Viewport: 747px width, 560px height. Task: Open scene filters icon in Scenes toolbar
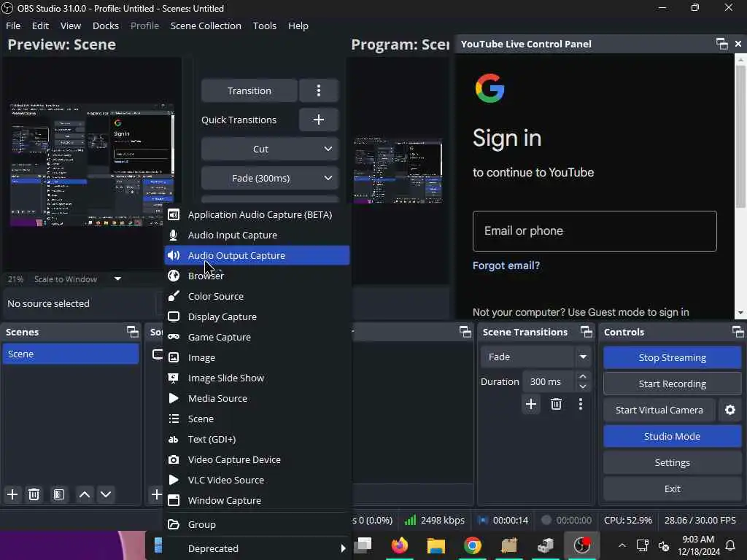coord(58,494)
